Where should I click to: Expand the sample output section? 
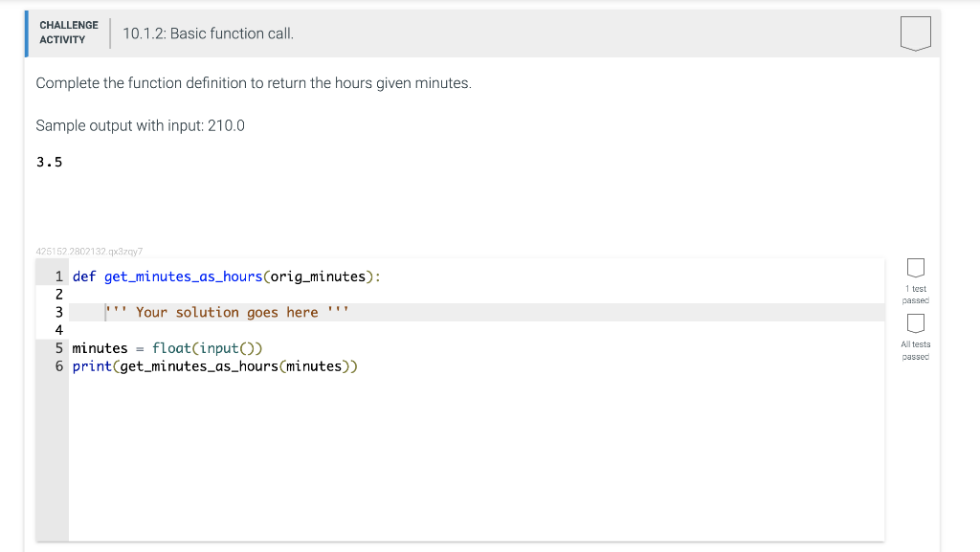click(x=140, y=125)
